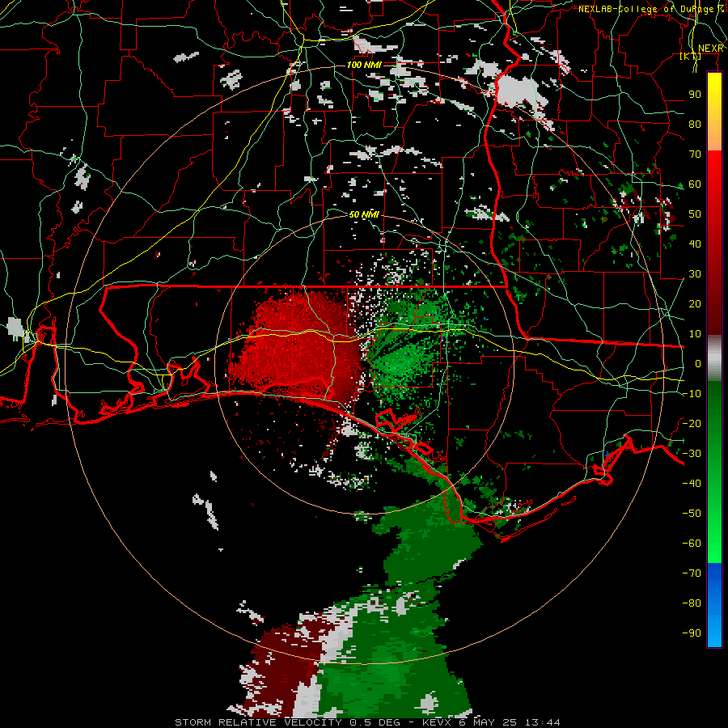The width and height of the screenshot is (728, 728).
Task: Click the -50 scale value
Action: coord(692,513)
